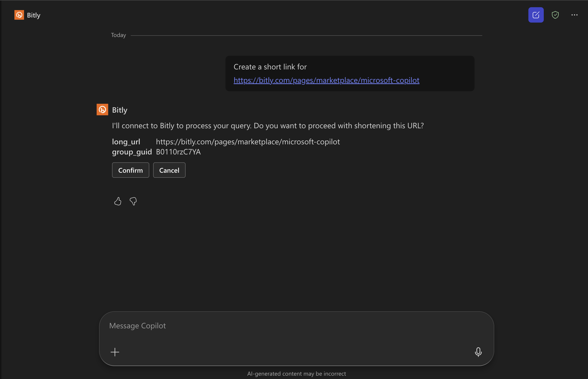Open the bitly.com marketplace link in message
Image resolution: width=588 pixels, height=379 pixels.
point(326,80)
